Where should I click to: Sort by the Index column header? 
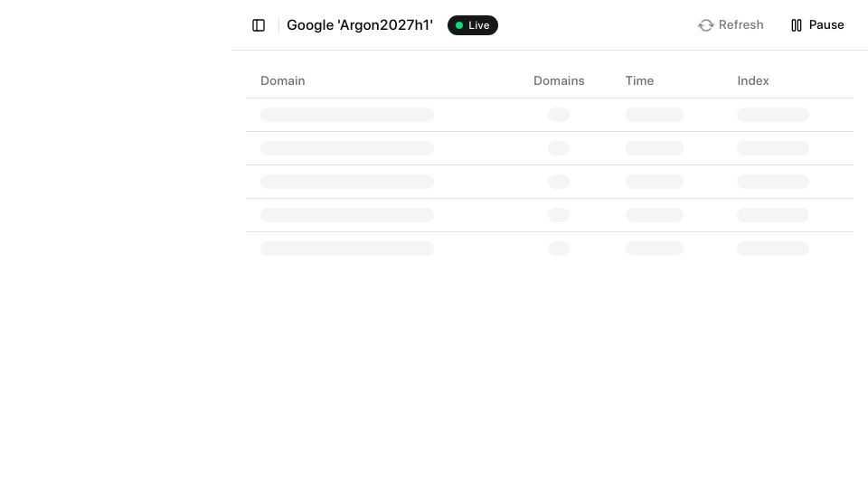tap(753, 80)
